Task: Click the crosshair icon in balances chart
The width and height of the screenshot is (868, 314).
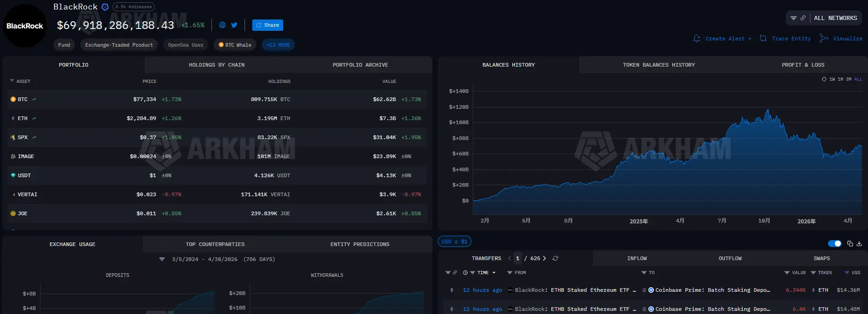Action: click(824, 79)
